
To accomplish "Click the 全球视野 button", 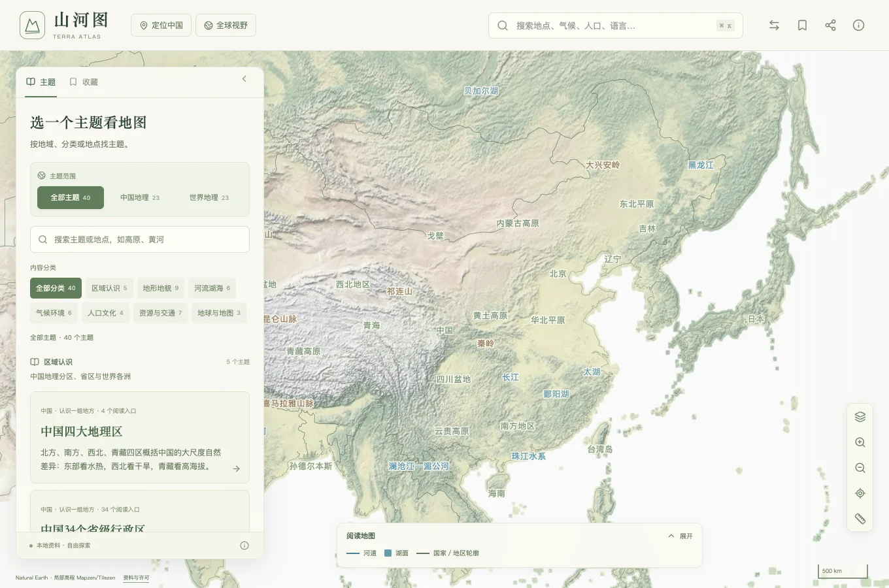I will click(226, 25).
